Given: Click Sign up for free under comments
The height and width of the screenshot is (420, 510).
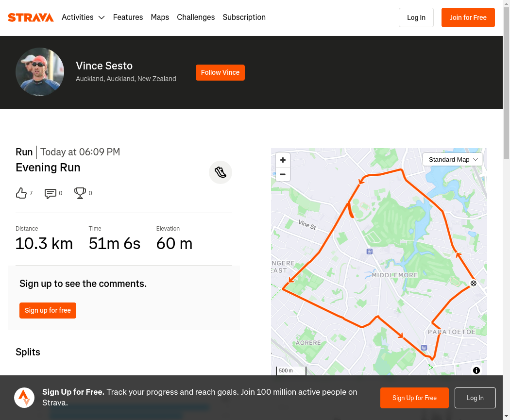Looking at the screenshot, I should 48,310.
